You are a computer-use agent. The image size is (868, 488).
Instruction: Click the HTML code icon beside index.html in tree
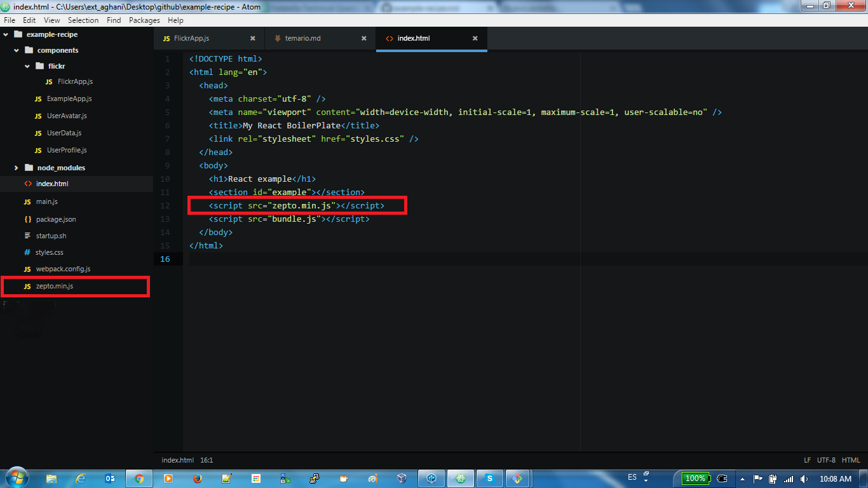(27, 184)
